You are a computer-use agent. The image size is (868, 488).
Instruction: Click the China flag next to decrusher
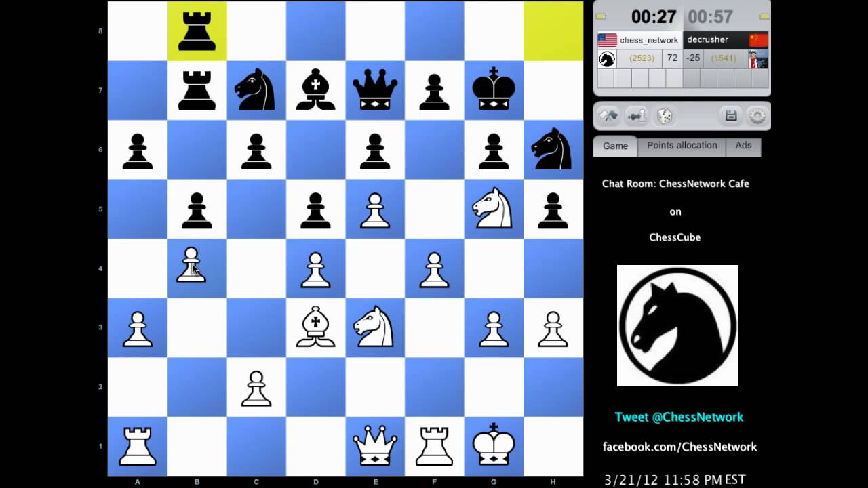[758, 40]
